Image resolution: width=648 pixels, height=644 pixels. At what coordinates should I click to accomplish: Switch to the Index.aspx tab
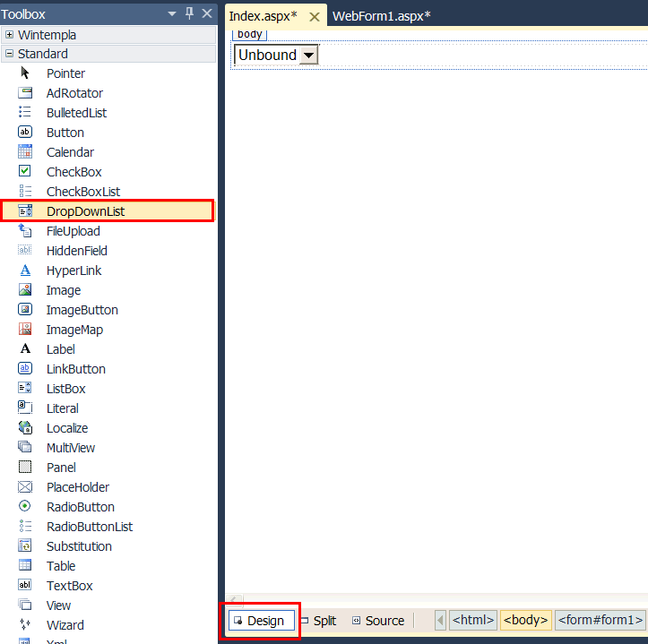coord(263,16)
